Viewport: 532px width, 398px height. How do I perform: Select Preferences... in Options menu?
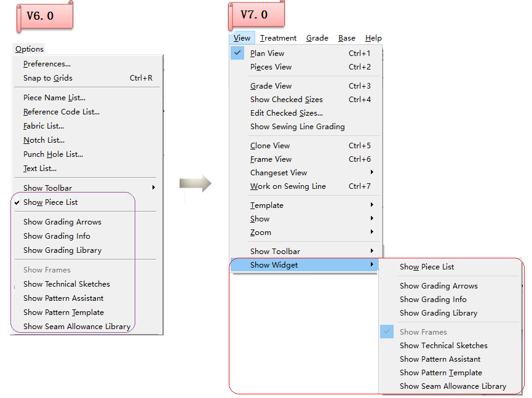point(47,64)
